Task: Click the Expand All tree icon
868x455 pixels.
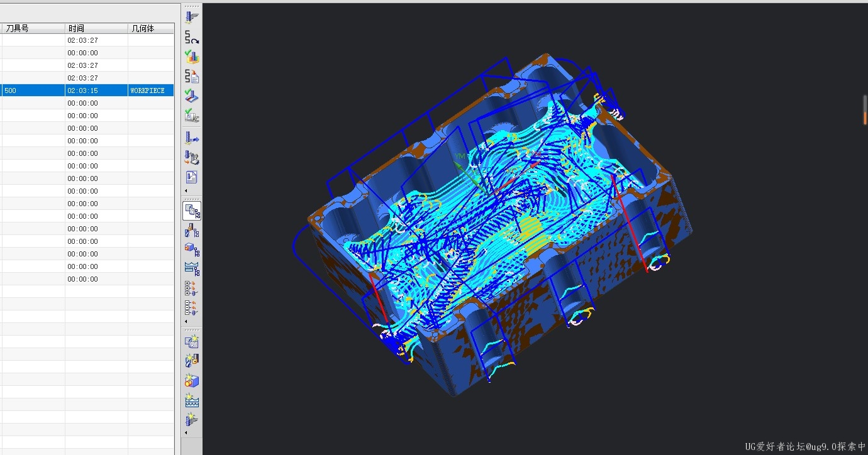Action: (192, 288)
